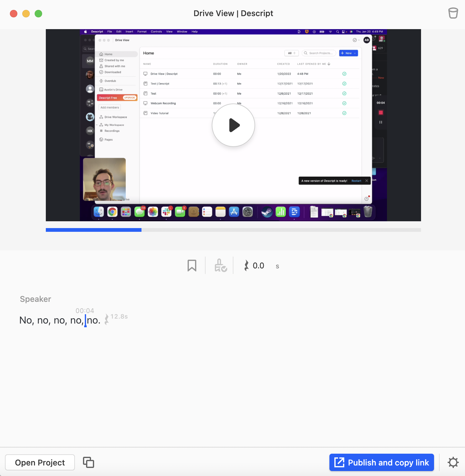Open the All filter dropdown in Home view
This screenshot has height=476, width=465.
pyautogui.click(x=291, y=53)
